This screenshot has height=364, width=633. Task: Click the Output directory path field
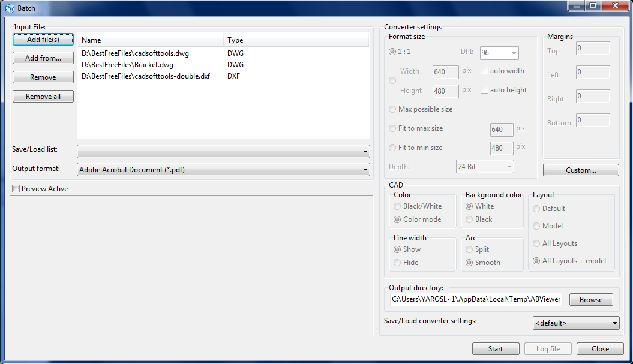tap(476, 299)
